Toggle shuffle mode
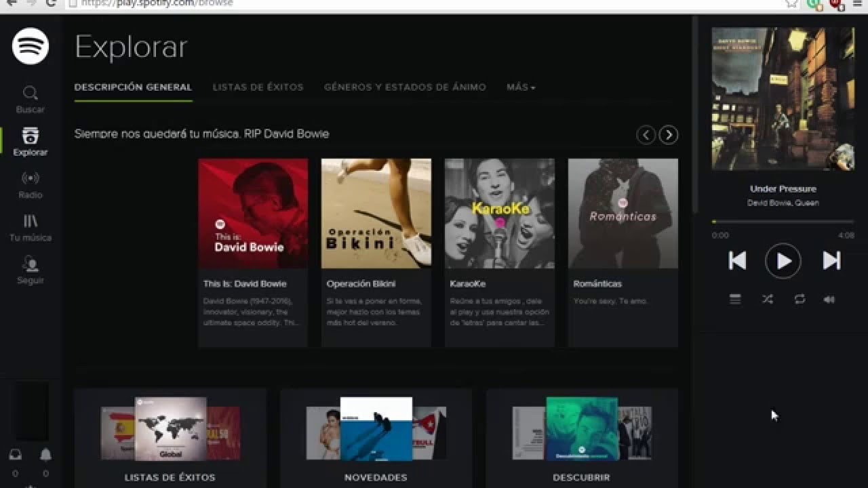The height and width of the screenshot is (488, 868). coord(767,299)
